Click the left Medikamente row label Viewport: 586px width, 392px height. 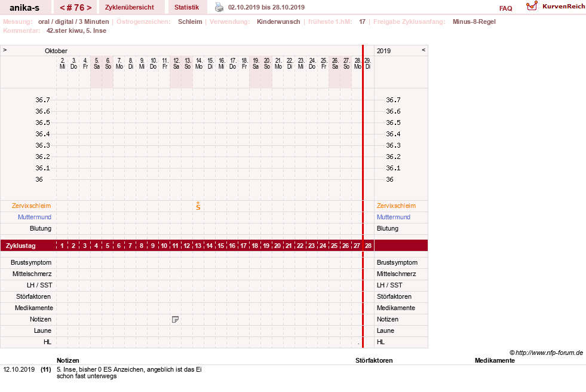tap(34, 308)
